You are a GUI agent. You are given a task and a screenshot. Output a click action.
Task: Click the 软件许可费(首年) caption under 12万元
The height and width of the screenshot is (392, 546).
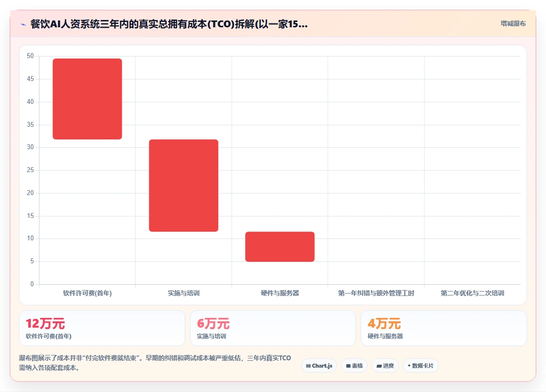pyautogui.click(x=49, y=336)
